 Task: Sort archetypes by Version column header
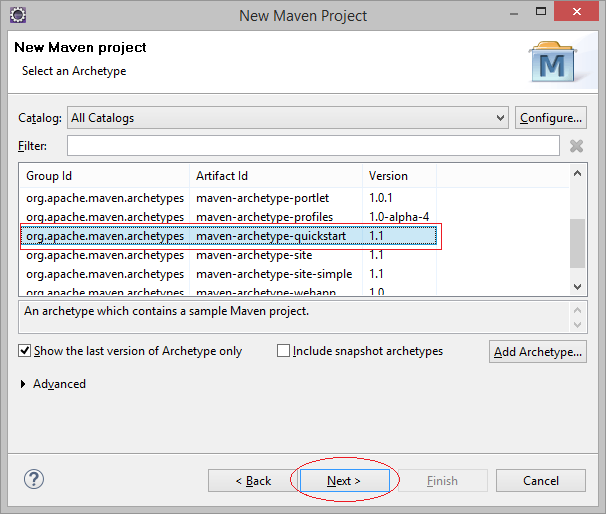tap(400, 176)
